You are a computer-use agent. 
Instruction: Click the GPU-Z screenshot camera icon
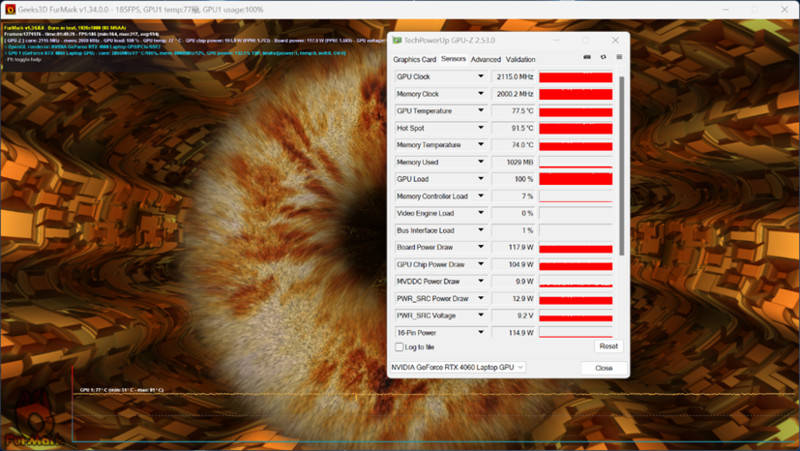(x=586, y=58)
